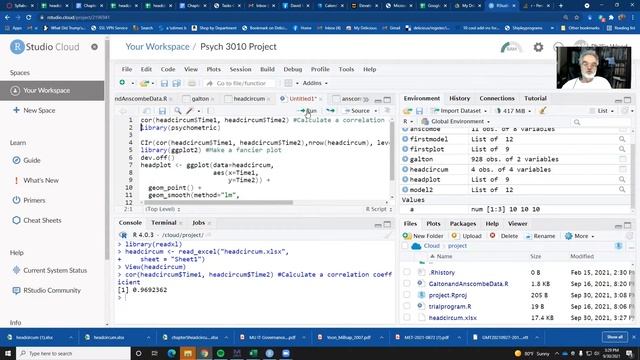
Task: Load workspace with open folder icon in Environment
Action: coord(407,111)
